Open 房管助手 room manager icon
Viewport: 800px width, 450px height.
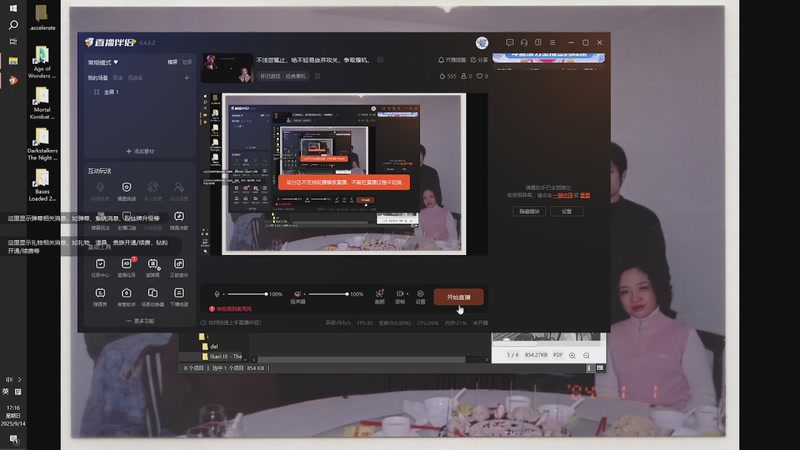point(127,293)
